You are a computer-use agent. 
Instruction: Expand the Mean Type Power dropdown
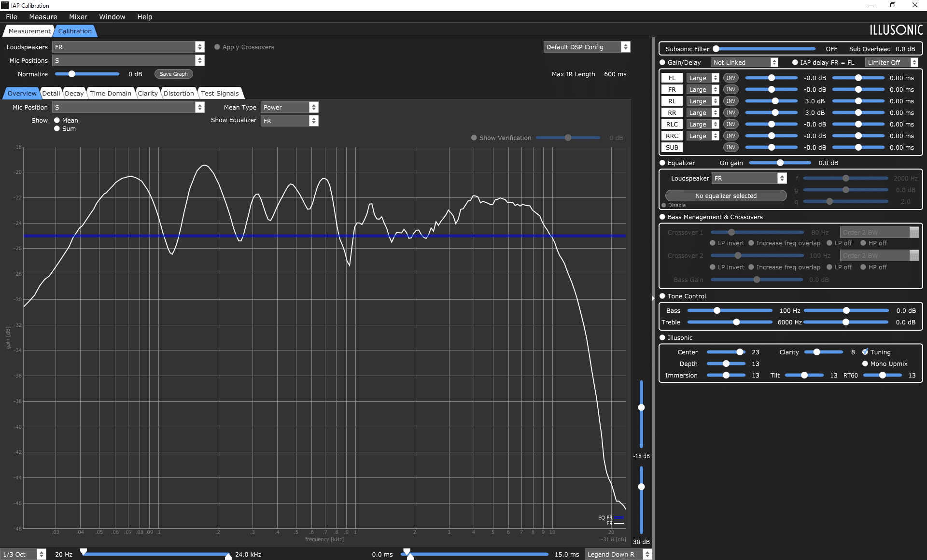[289, 107]
